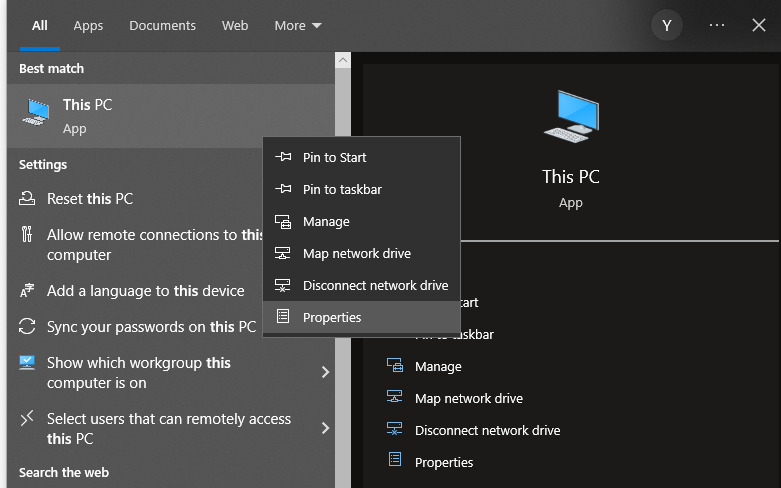
Task: Expand Show which workgroup this computer is on arrow
Action: [x=325, y=372]
